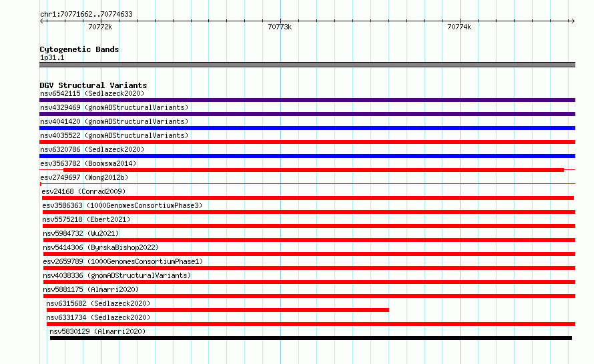594x364 pixels.
Task: Click the nsv4329469 (gnomADStructuralVariants) label
Action: [114, 107]
